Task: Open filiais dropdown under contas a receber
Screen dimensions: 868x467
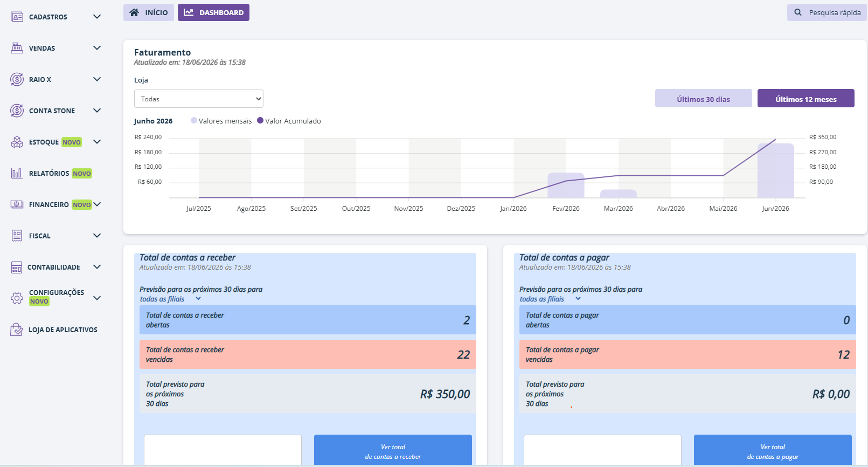Action: 198,299
